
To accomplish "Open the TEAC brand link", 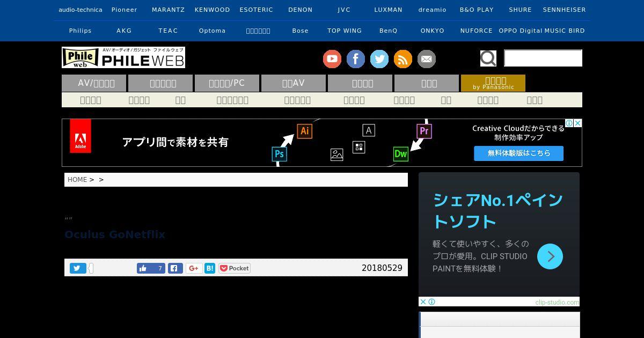I will pos(169,31).
